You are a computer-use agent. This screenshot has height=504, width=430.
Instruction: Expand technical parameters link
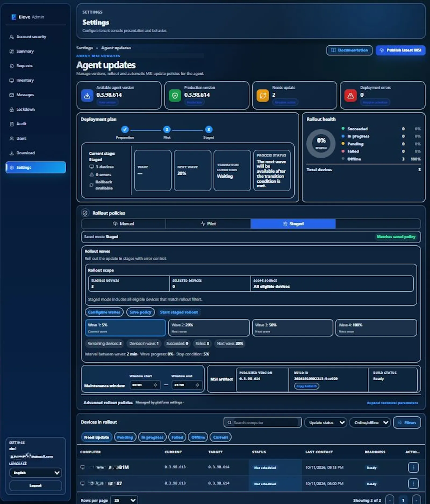[392, 403]
